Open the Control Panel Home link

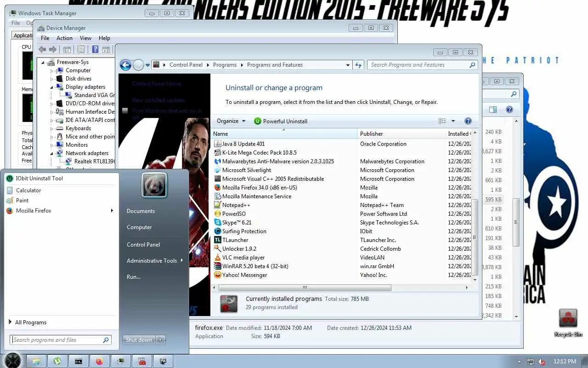pyautogui.click(x=157, y=84)
